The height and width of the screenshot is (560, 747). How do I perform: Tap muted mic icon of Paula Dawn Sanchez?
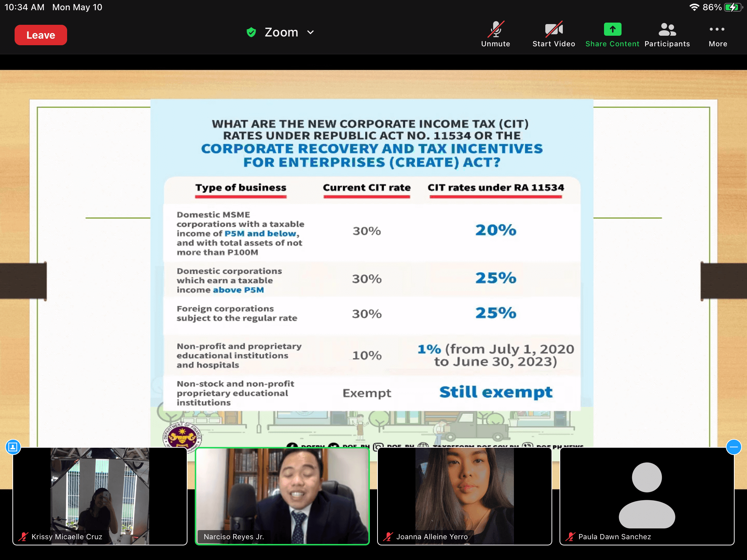[x=570, y=537]
